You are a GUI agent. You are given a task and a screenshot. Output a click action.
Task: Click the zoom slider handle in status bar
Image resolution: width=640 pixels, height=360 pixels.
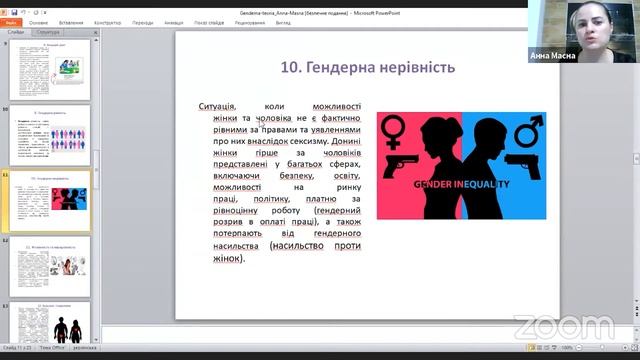click(602, 348)
